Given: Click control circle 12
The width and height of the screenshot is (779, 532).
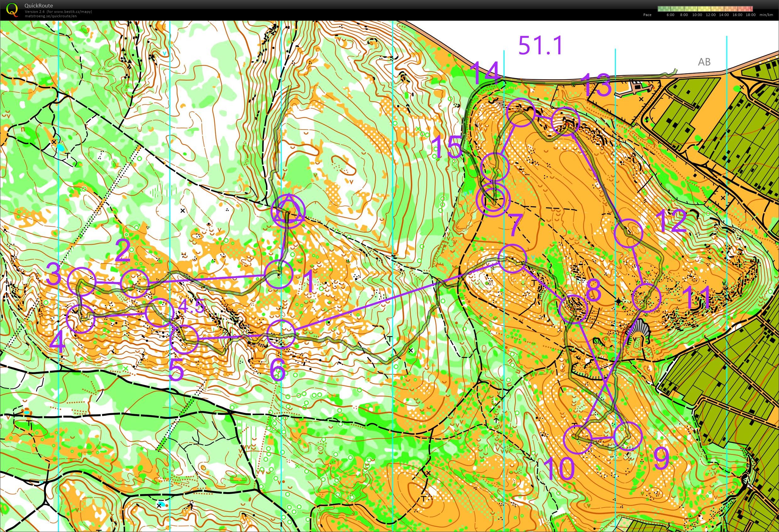Looking at the screenshot, I should click(x=628, y=233).
